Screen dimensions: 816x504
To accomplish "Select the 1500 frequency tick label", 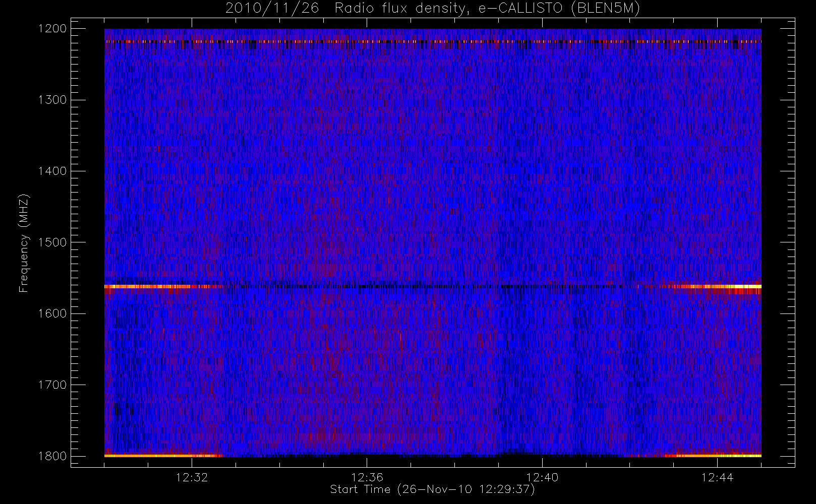I will click(x=52, y=242).
